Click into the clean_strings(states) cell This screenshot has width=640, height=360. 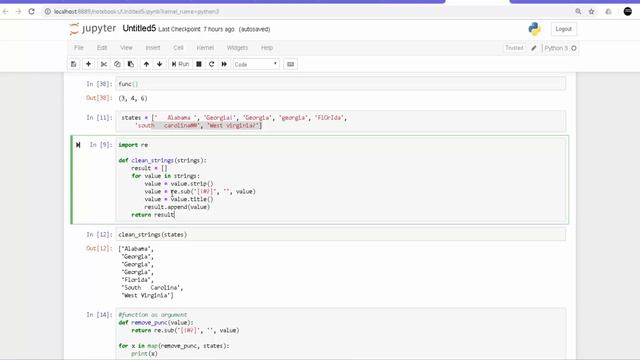(340, 234)
